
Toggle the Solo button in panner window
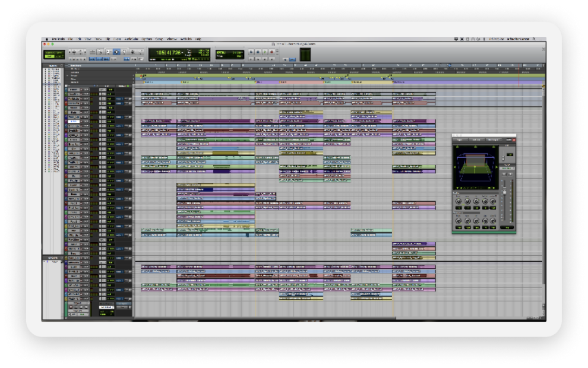[504, 175]
